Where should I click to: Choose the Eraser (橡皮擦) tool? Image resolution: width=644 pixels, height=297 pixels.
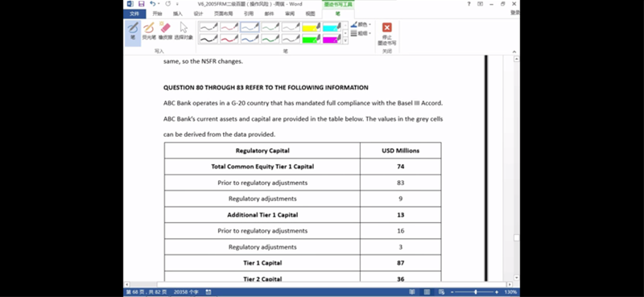[x=165, y=31]
